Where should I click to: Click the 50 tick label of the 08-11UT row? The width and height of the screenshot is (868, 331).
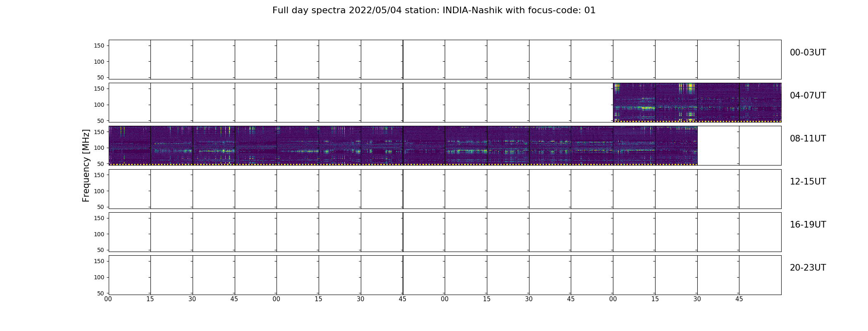[x=101, y=163]
